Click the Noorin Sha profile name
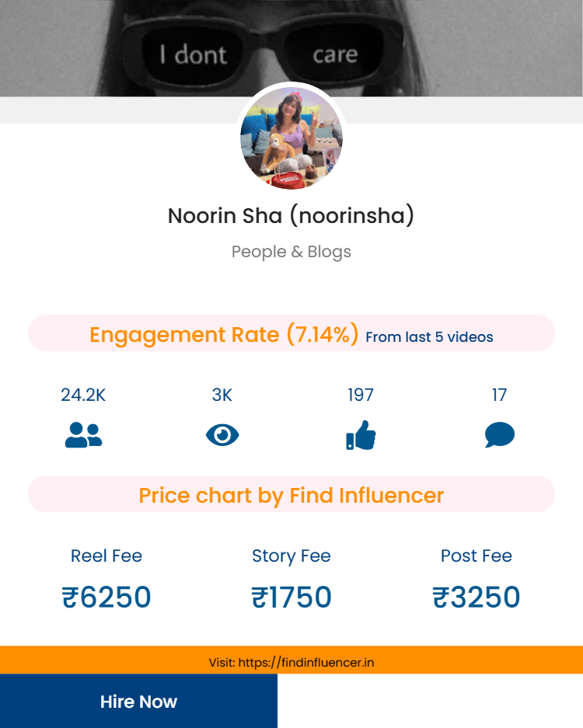583x728 pixels. [x=291, y=215]
